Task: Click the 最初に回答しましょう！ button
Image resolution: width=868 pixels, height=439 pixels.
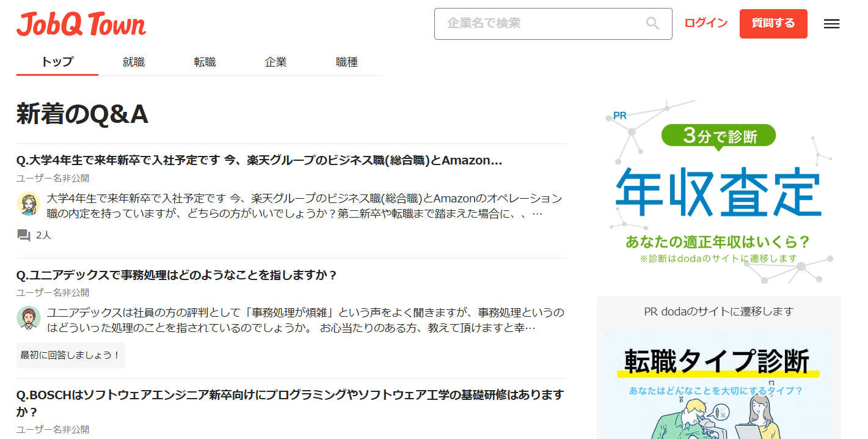Action: click(70, 355)
